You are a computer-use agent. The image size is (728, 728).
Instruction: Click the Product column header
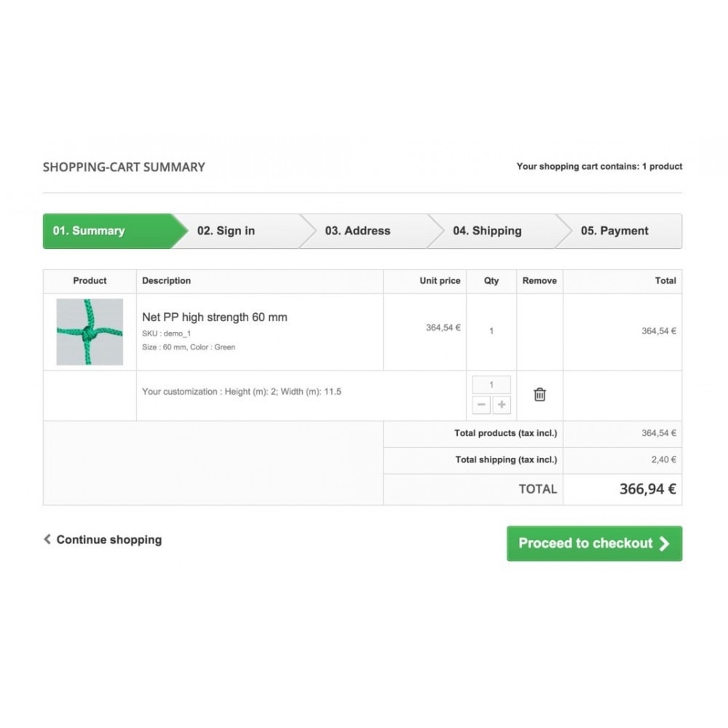pyautogui.click(x=90, y=281)
